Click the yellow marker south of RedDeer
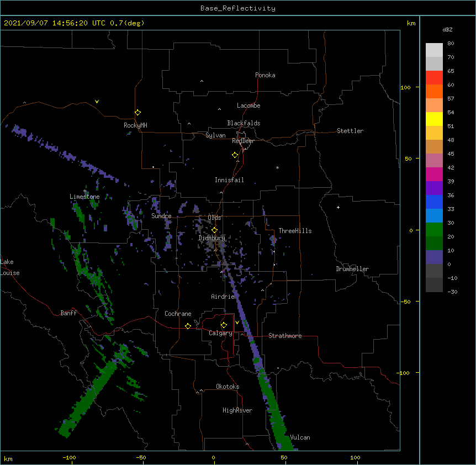This screenshot has height=465, width=476. (235, 155)
